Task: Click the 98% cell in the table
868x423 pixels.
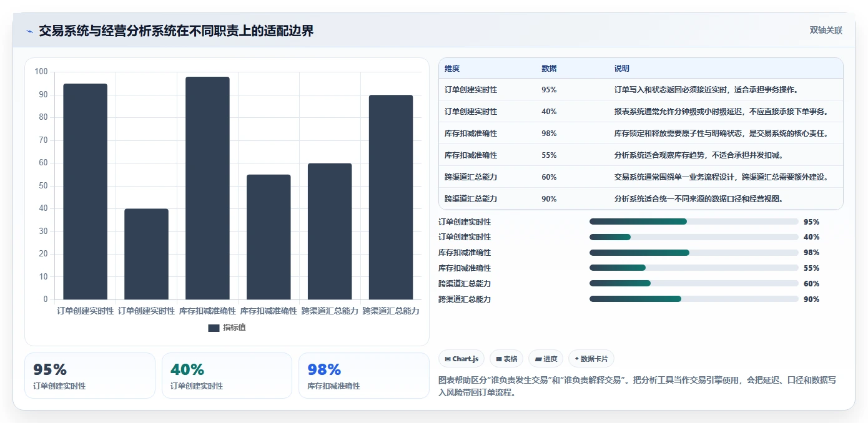Action: pyautogui.click(x=549, y=134)
